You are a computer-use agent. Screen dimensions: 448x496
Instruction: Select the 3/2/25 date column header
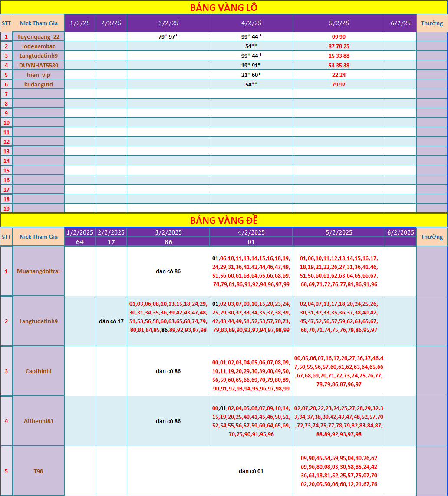(168, 23)
